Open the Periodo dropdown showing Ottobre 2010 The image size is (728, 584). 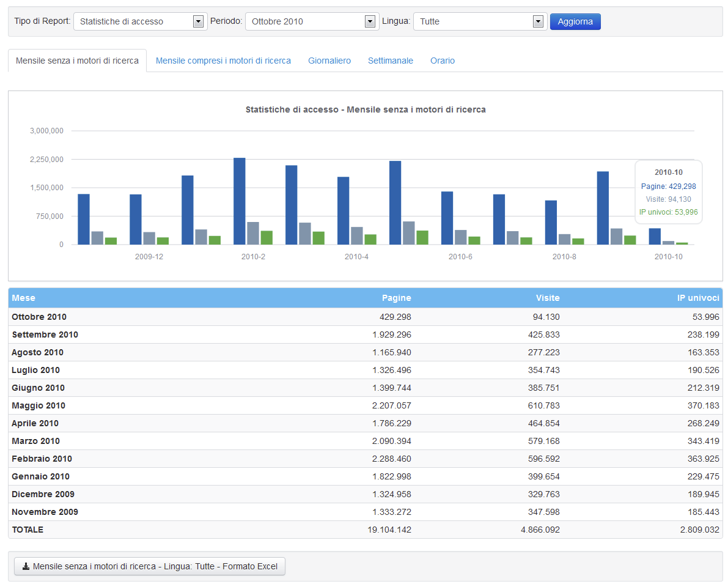(312, 21)
